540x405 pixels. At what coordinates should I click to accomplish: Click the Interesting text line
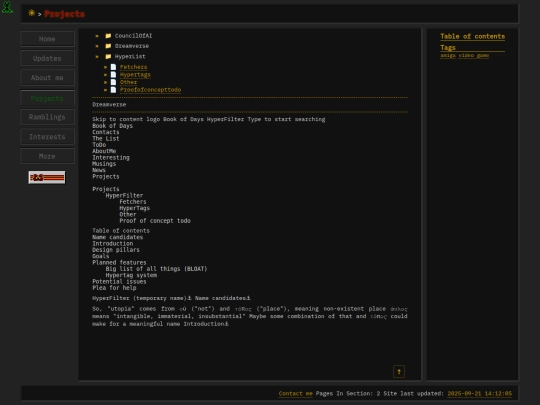111,157
